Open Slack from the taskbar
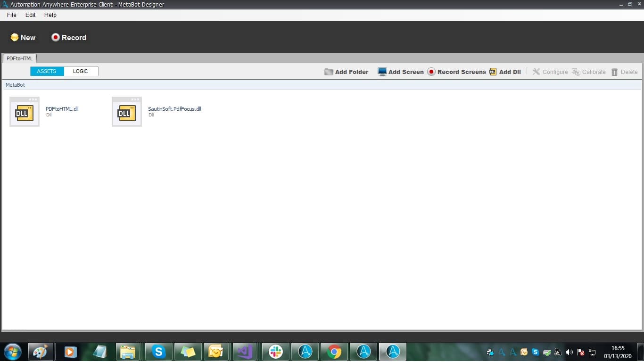Image resolution: width=644 pixels, height=362 pixels. [x=276, y=352]
